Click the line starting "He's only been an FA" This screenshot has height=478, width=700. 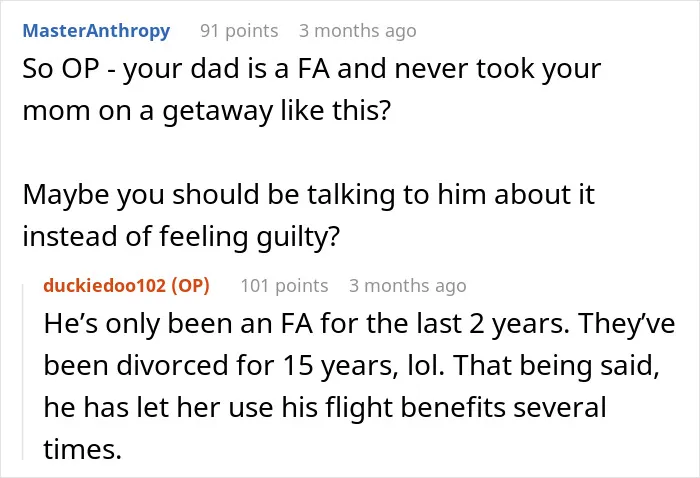359,323
